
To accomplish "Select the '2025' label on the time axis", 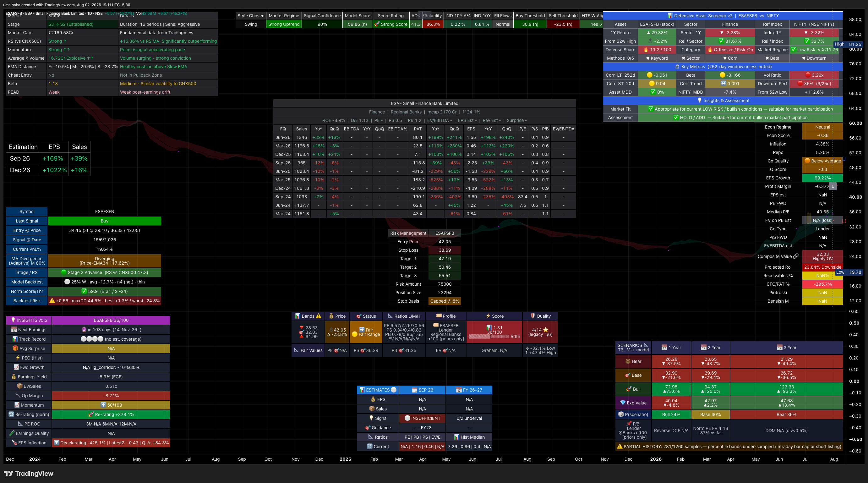I will tap(345, 459).
